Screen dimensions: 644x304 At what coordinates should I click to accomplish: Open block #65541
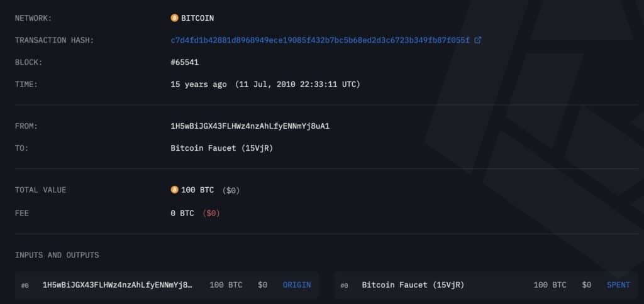pyautogui.click(x=185, y=62)
